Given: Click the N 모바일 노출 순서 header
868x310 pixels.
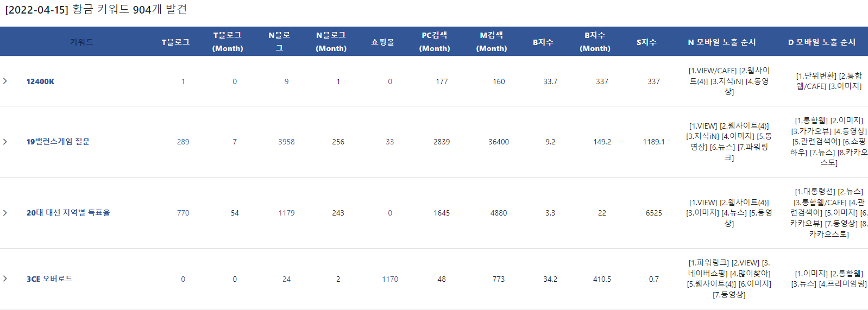Looking at the screenshot, I should point(722,42).
